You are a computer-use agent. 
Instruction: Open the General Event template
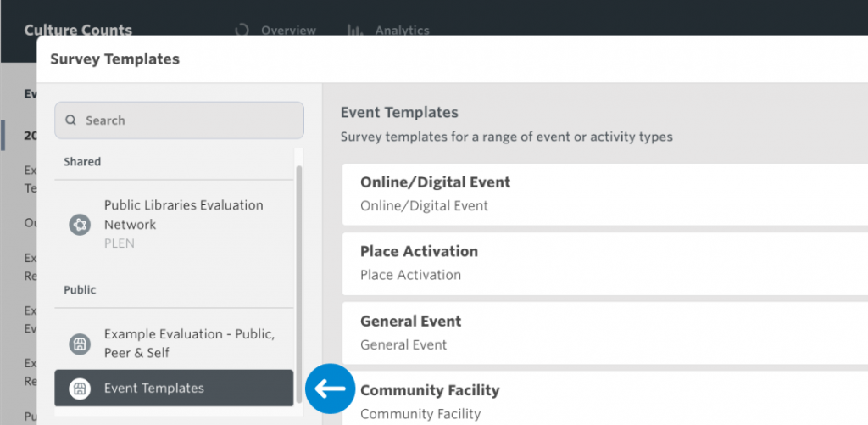[x=605, y=333]
